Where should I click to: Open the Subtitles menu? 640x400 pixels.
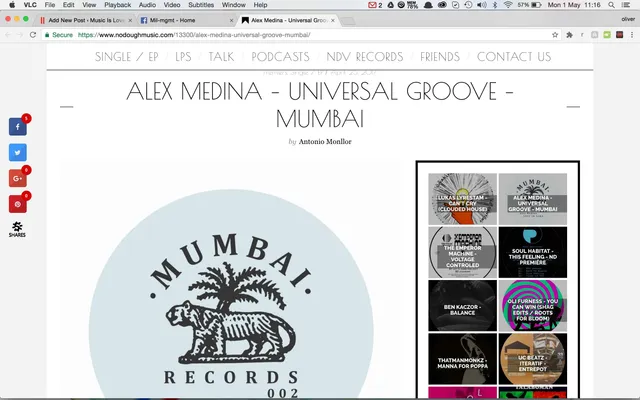point(201,5)
